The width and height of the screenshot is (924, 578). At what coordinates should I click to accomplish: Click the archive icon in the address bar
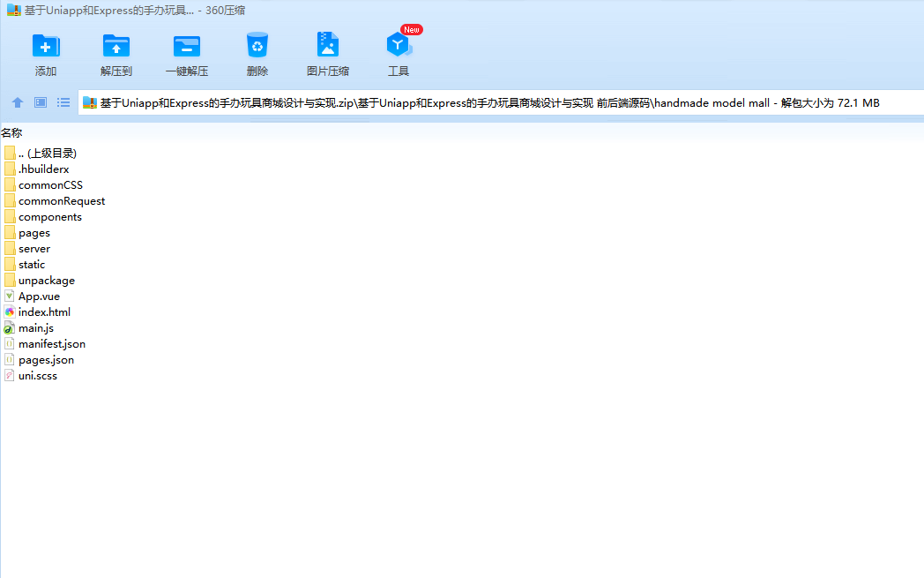(90, 102)
